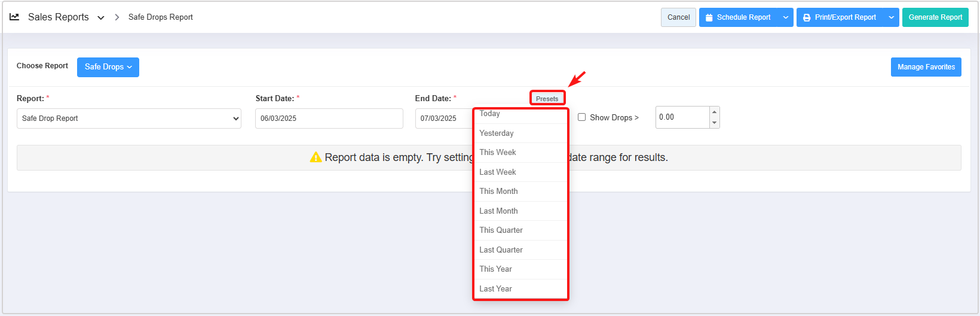
Task: Open Schedule Report dropdown arrow
Action: [785, 17]
